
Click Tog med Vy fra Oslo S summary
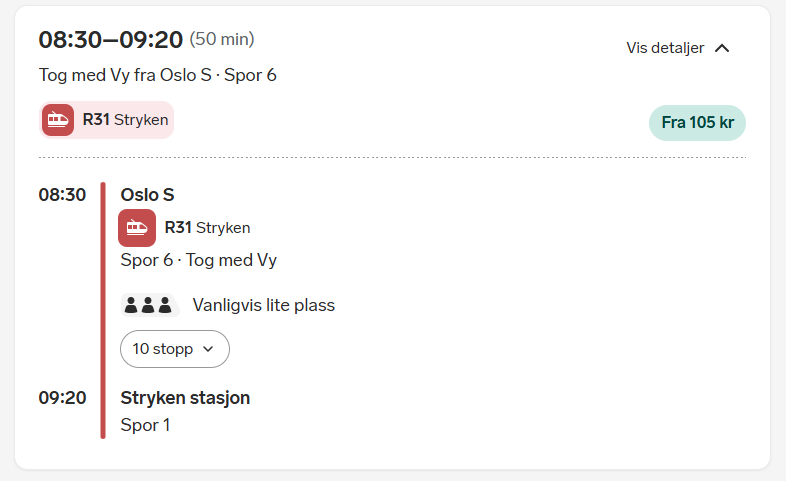[x=157, y=75]
